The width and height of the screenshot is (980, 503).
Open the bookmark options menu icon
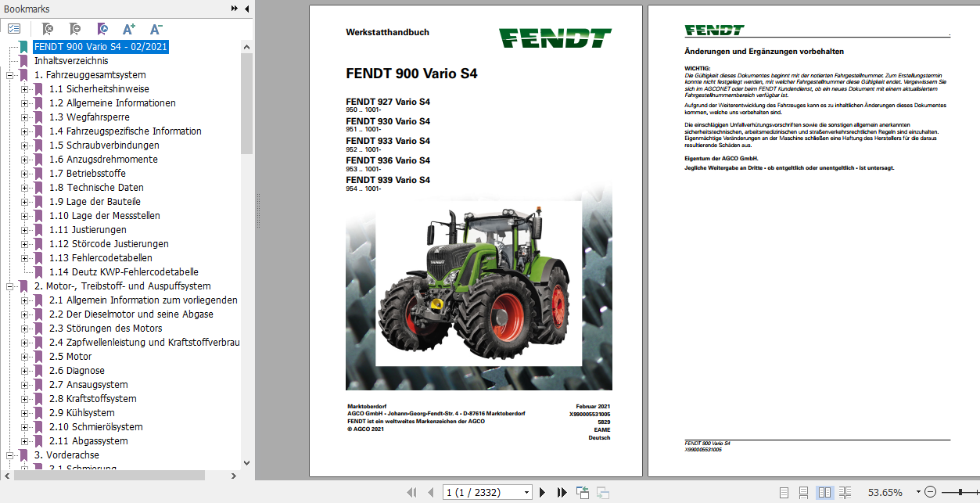14,29
